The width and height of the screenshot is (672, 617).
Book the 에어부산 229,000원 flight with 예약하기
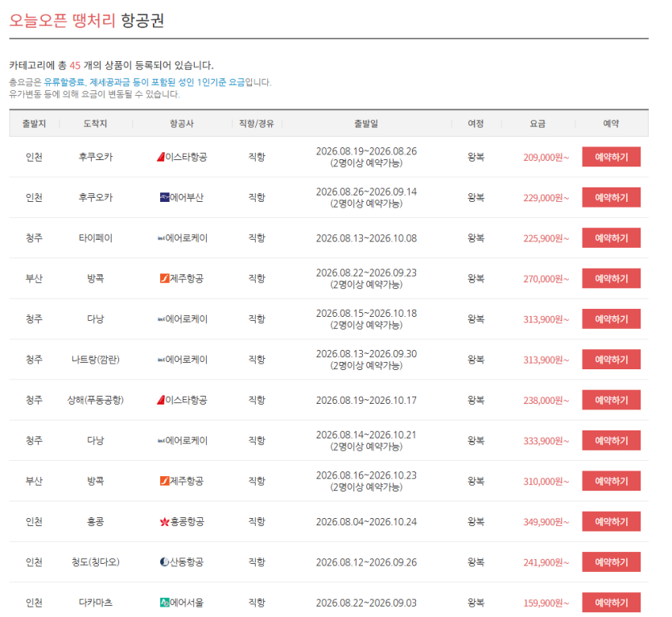coord(611,198)
